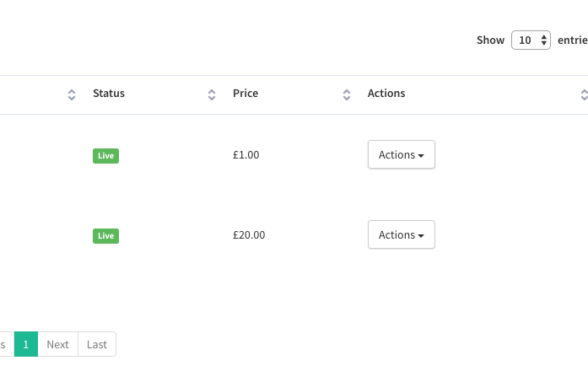Click sort arrows at far right of Actions column
This screenshot has width=588, height=382.
pyautogui.click(x=584, y=94)
